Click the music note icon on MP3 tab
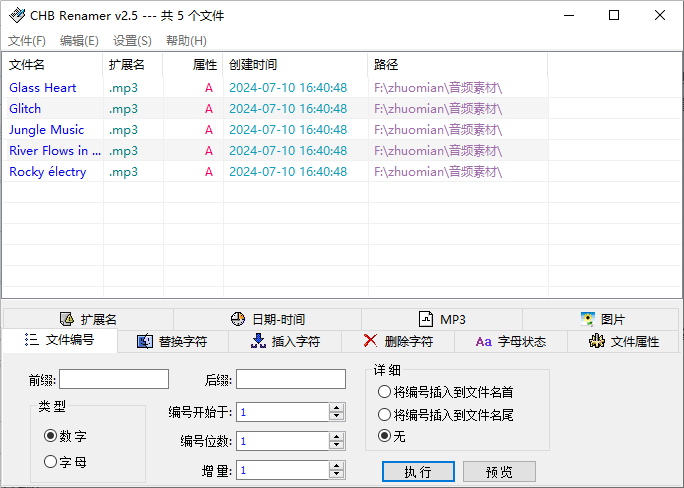Screen dimensions: 684x488 click(425, 319)
